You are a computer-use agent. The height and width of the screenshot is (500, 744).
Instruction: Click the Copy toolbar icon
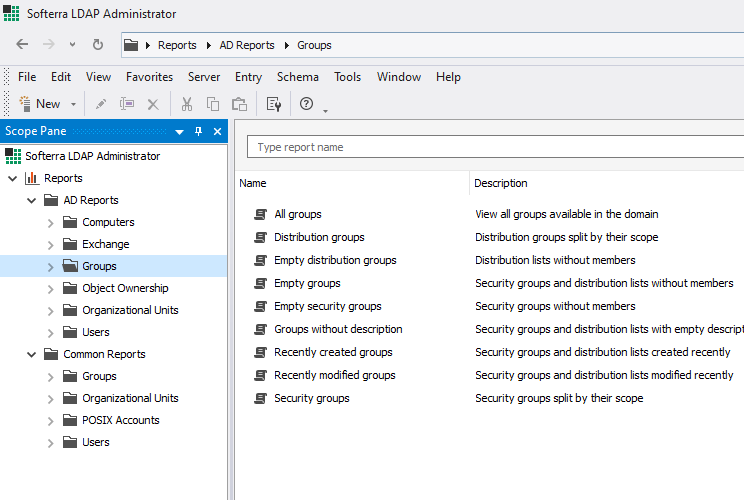(213, 104)
